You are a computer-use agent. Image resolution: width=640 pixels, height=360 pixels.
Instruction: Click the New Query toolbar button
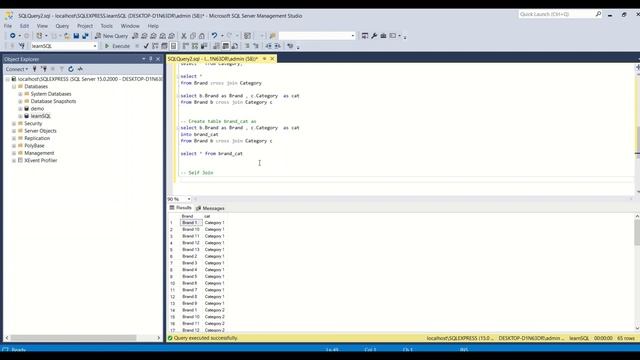coord(111,36)
